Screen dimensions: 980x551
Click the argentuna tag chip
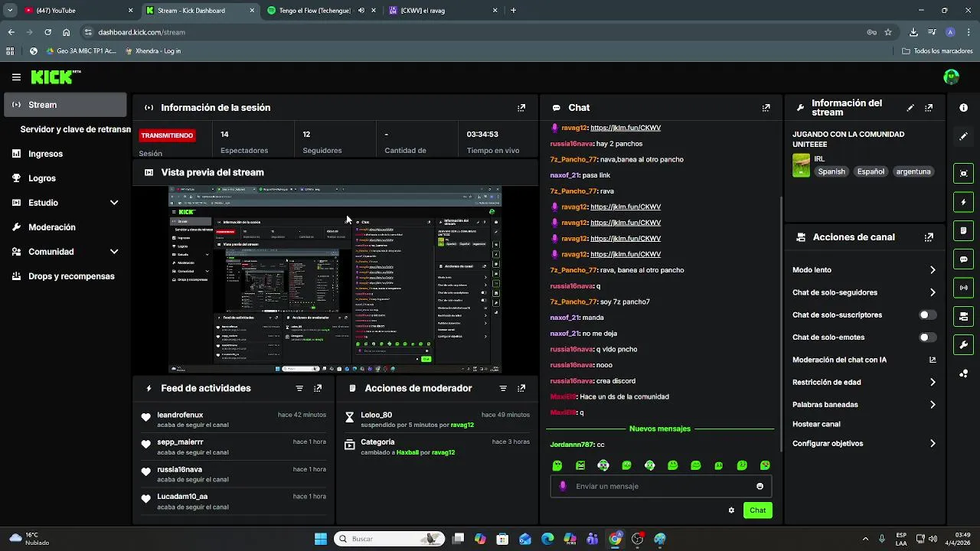(913, 172)
